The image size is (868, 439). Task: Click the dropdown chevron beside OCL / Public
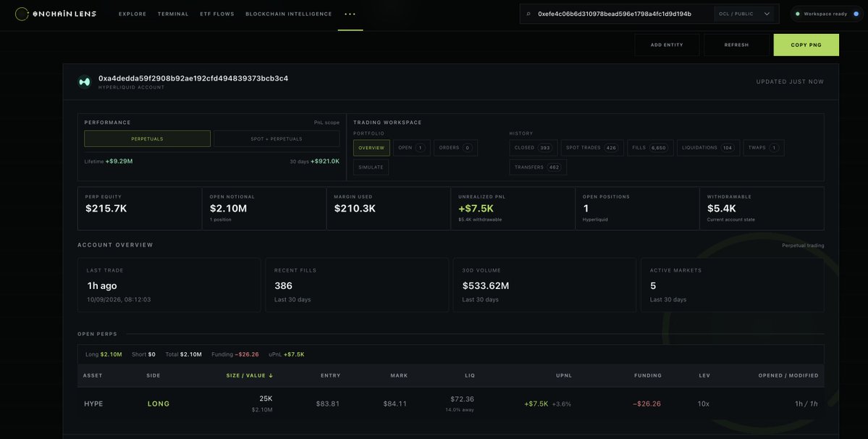767,14
